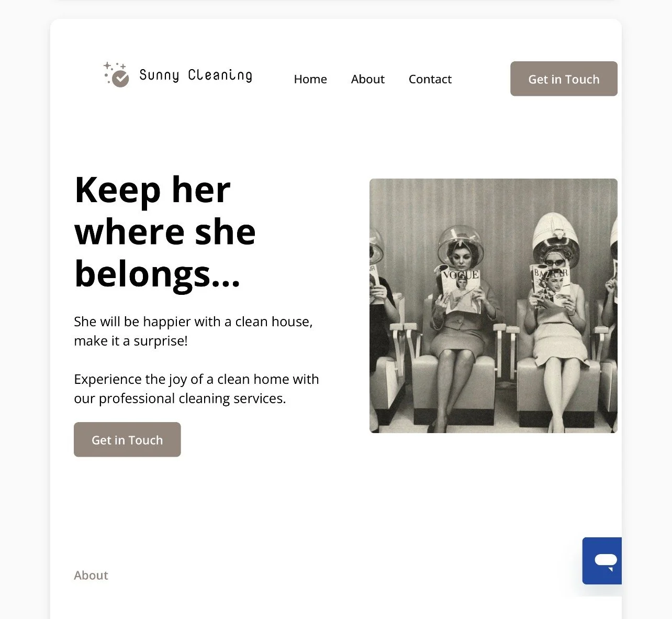Select the Contact nav item
Screen dimensions: 672x619
coord(430,79)
